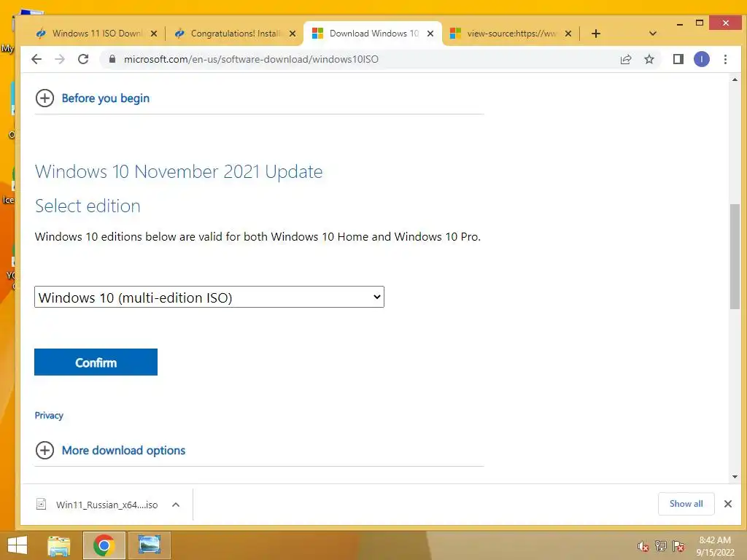This screenshot has width=747, height=560.
Task: Go back to the previous page
Action: point(36,59)
